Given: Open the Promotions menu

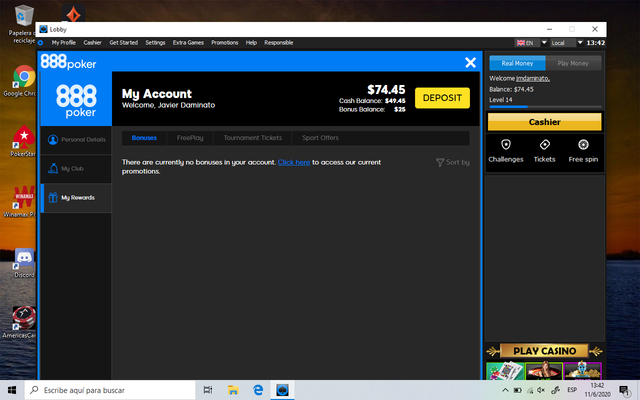Looking at the screenshot, I should [224, 42].
